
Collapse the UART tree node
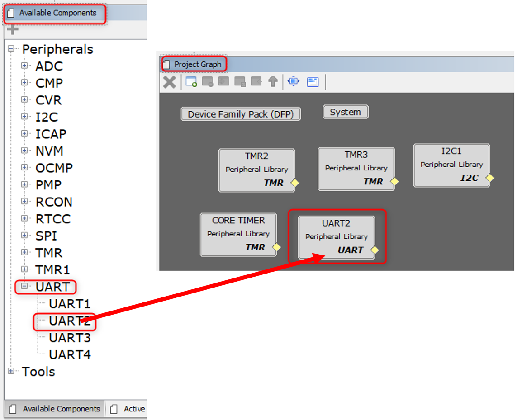pos(24,287)
